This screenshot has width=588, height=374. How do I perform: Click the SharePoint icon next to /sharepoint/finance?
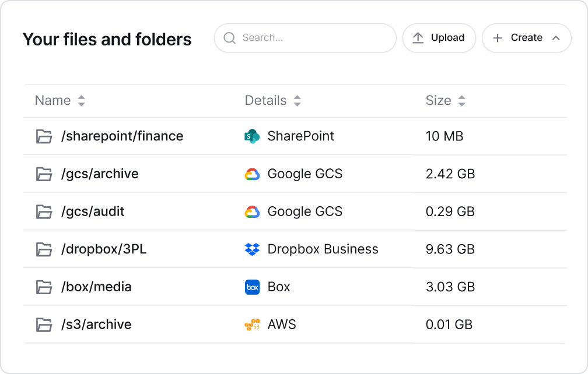pos(251,136)
